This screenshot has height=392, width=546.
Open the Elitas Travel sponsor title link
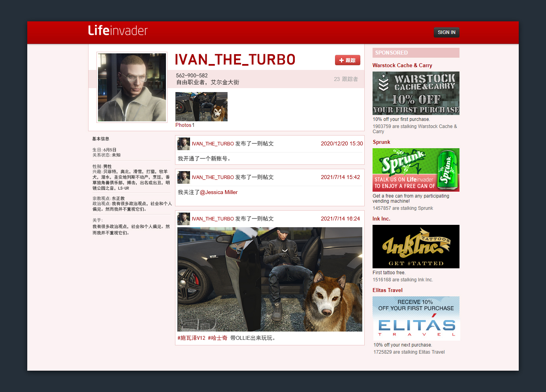(x=388, y=290)
